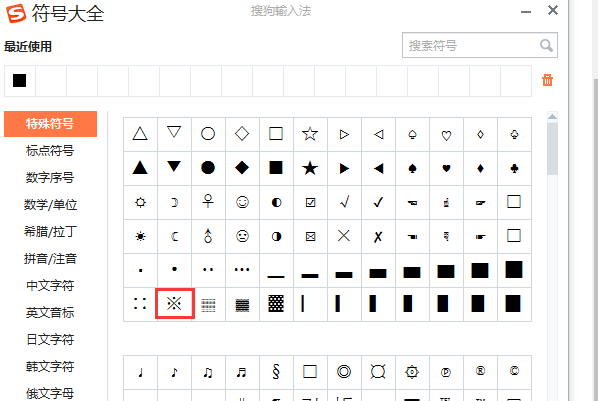Click the search magnifier icon
598x401 pixels.
point(546,45)
